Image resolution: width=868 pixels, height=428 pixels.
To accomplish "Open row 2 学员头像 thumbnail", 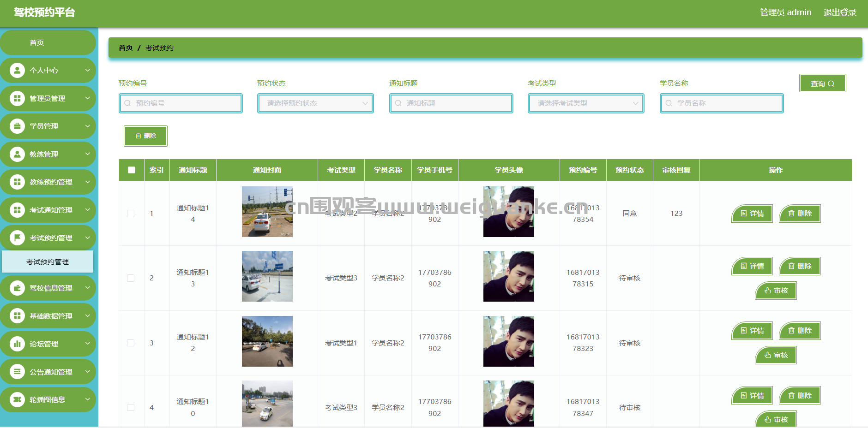I will pyautogui.click(x=509, y=276).
